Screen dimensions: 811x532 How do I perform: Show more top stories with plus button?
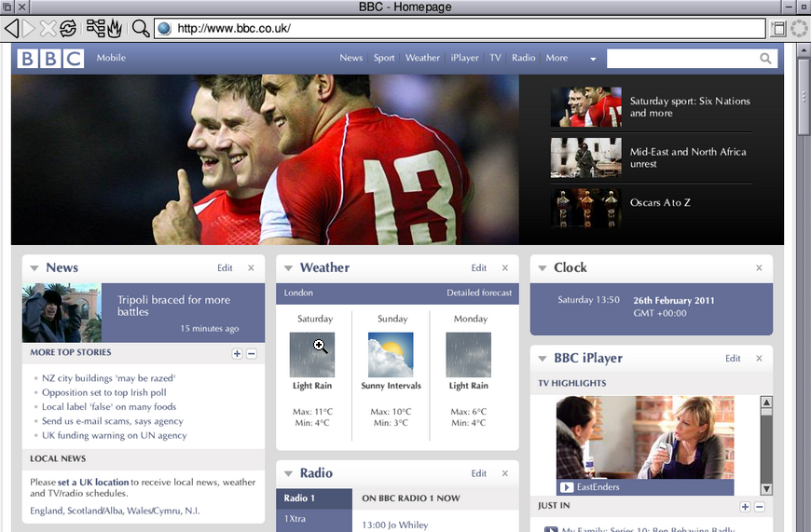coord(237,354)
